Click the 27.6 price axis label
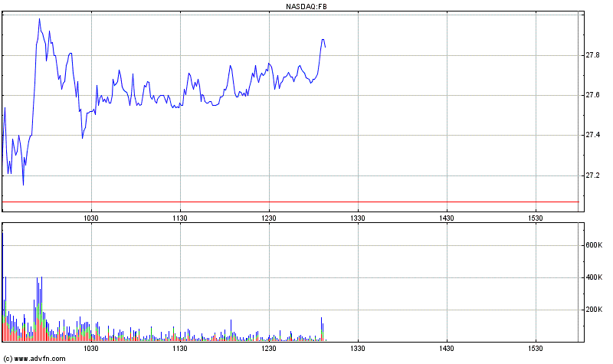This screenshot has width=613, height=364. coord(592,95)
